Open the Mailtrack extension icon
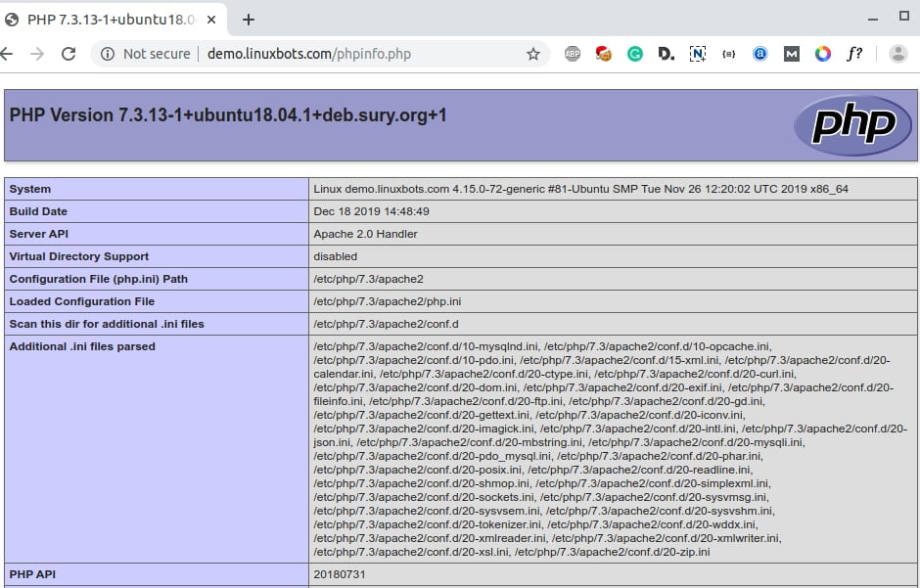The height and width of the screenshot is (588, 920). pyautogui.click(x=791, y=54)
